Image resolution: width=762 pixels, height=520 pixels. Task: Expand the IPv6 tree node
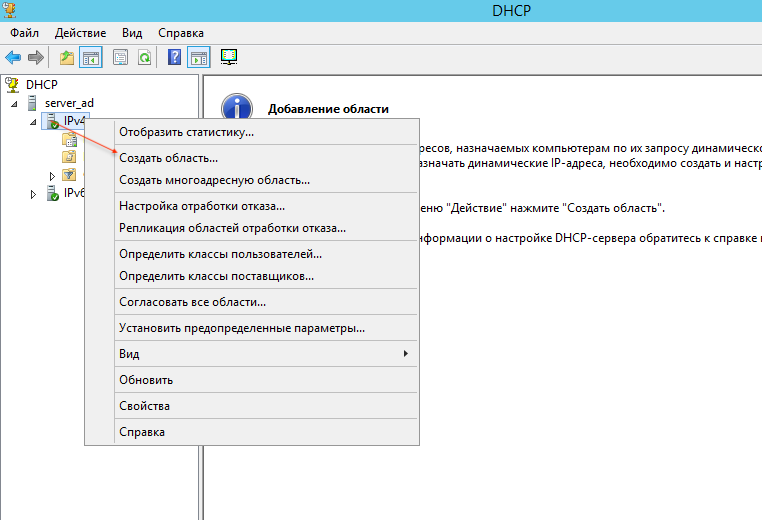(x=33, y=194)
